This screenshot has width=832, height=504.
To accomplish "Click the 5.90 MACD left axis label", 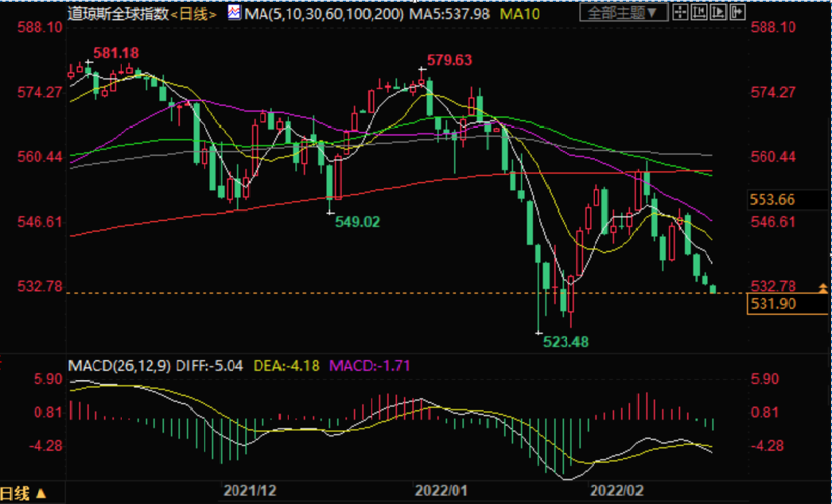I will coord(49,379).
